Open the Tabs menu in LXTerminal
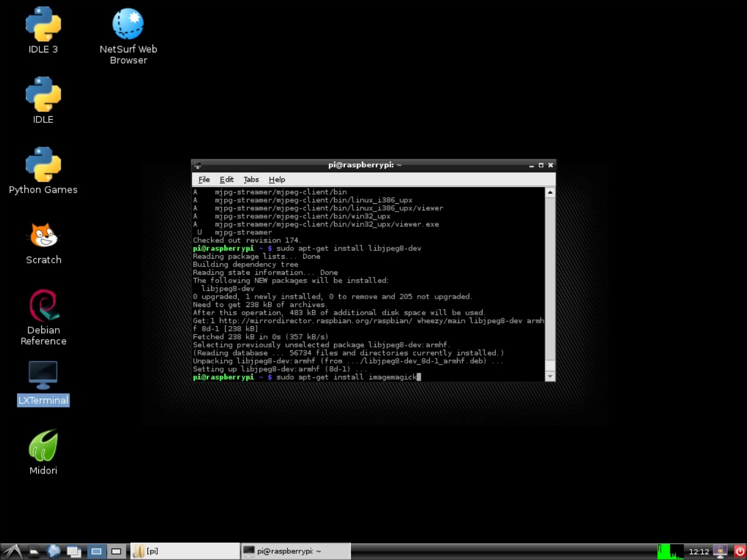The height and width of the screenshot is (560, 747). (251, 179)
